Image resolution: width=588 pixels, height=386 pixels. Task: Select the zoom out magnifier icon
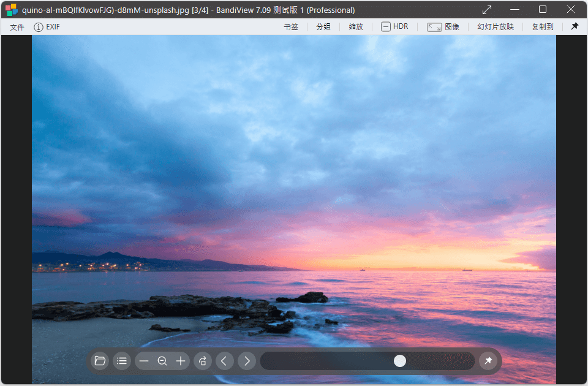(x=162, y=361)
